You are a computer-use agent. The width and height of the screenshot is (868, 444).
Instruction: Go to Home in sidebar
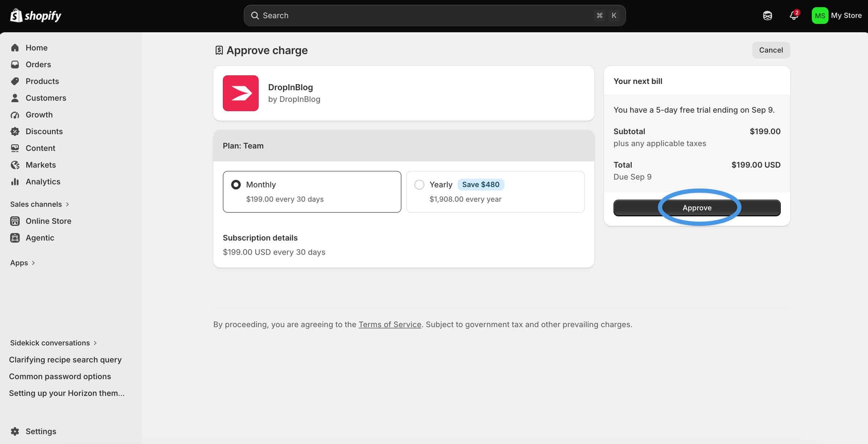pyautogui.click(x=37, y=48)
